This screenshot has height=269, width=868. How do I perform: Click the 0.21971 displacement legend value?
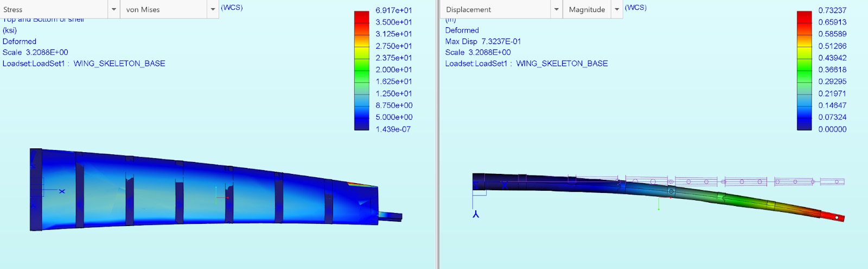tap(832, 93)
